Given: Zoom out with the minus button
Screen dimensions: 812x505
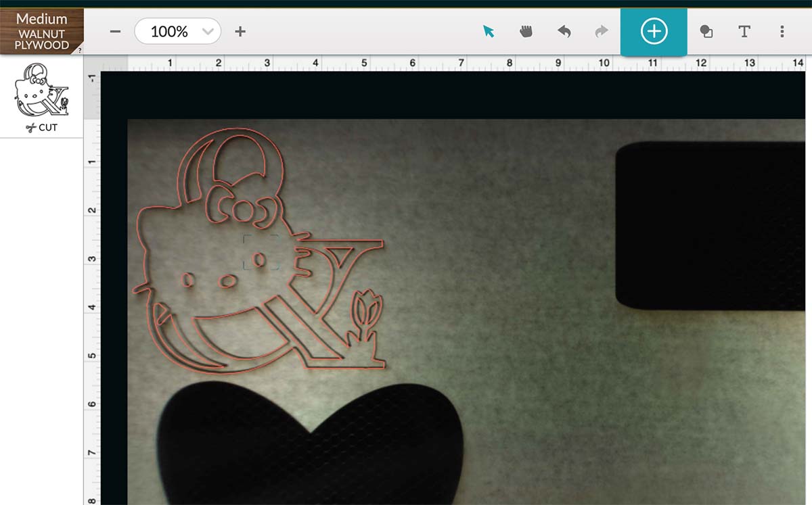Looking at the screenshot, I should click(x=115, y=31).
